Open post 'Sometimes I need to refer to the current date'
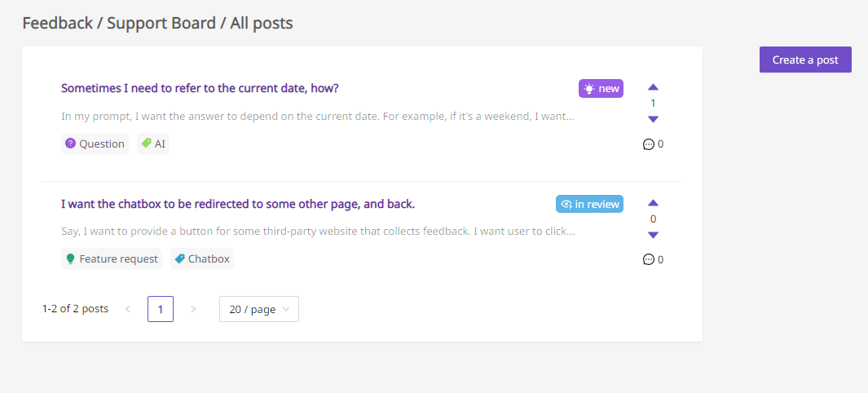This screenshot has height=393, width=868. click(x=200, y=89)
